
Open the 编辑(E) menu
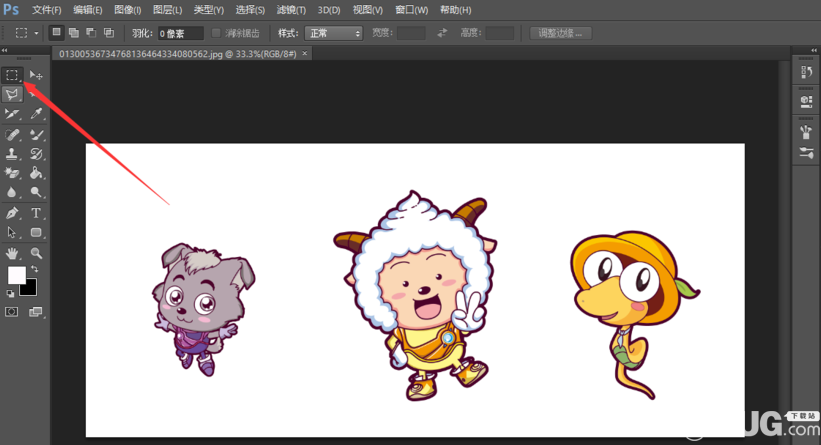pos(88,10)
